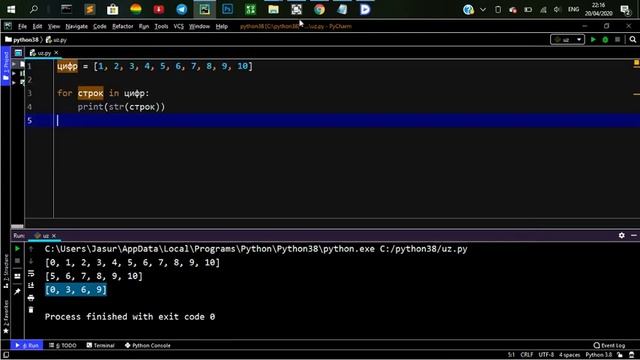640x360 pixels.
Task: Open Search Everywhere magnifier icon
Action: point(633,40)
